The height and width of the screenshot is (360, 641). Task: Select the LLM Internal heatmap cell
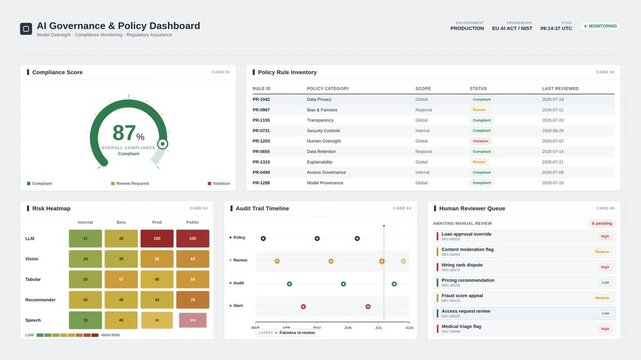point(85,239)
